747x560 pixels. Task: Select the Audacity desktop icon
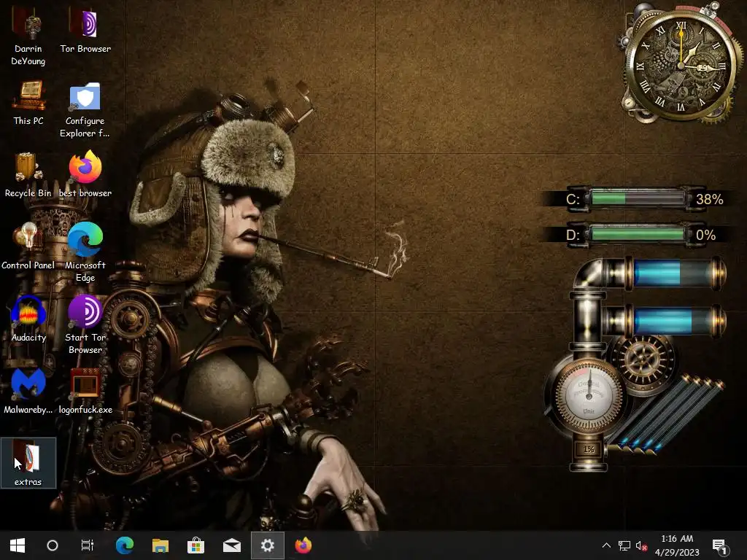click(28, 319)
